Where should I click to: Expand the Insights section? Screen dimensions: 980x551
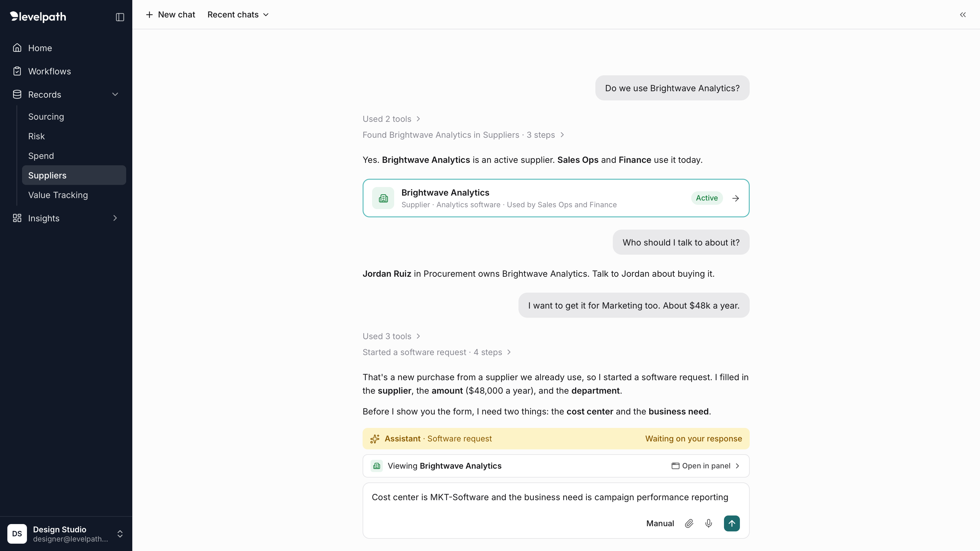coord(115,218)
